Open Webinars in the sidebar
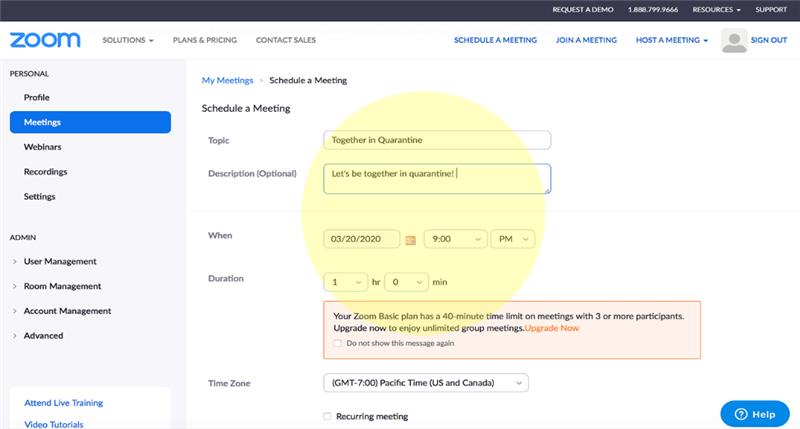 tap(42, 147)
